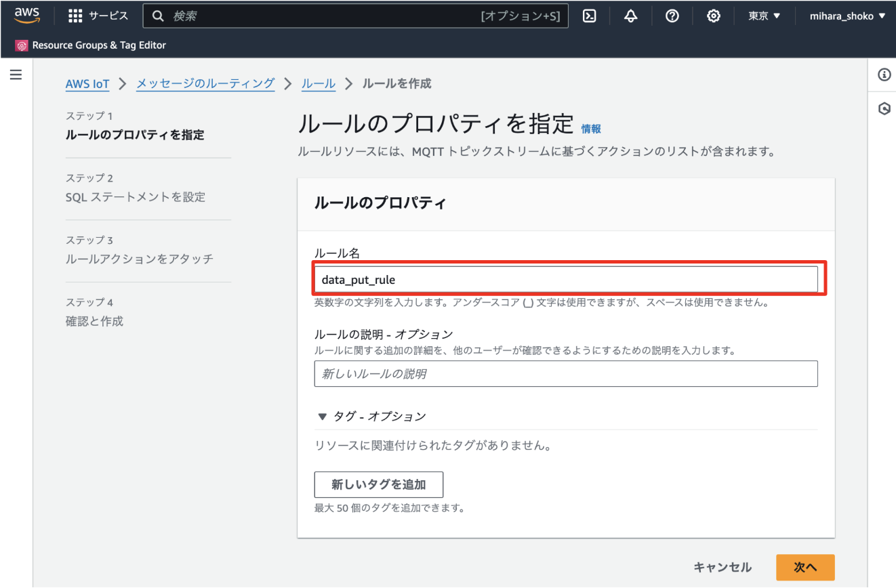Open the navigation hamburger menu

click(16, 75)
